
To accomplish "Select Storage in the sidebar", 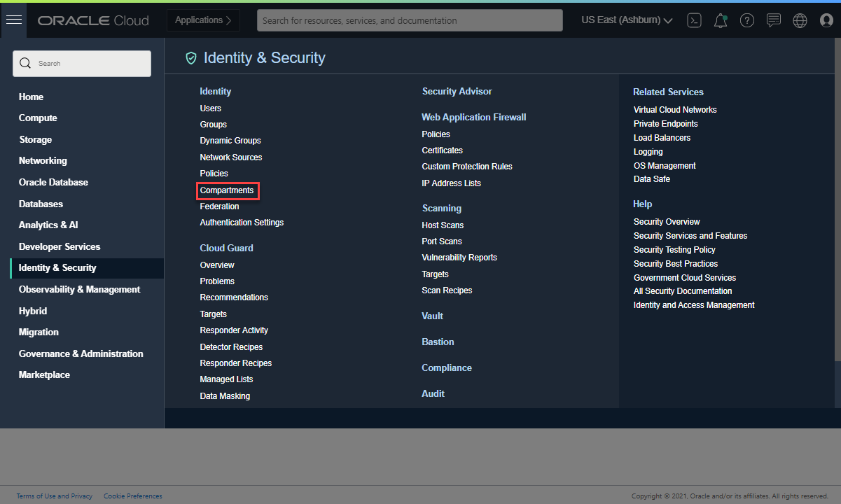I will coord(36,139).
